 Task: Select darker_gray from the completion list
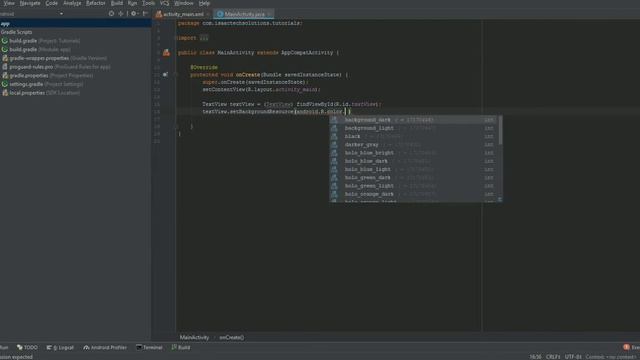(x=413, y=144)
